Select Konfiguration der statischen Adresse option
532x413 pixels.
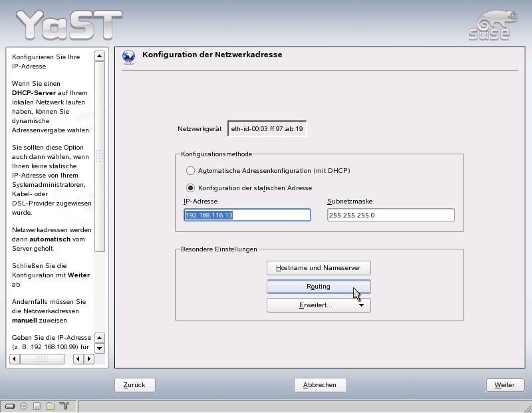pyautogui.click(x=191, y=188)
